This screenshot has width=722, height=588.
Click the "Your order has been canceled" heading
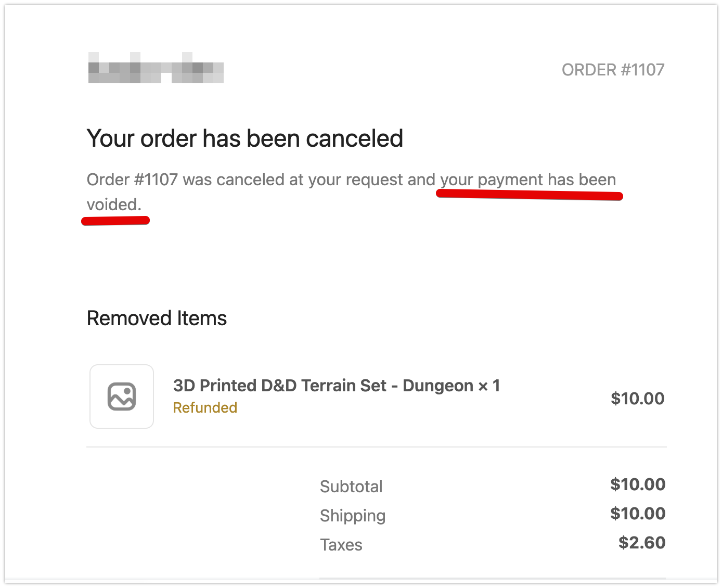(x=245, y=138)
